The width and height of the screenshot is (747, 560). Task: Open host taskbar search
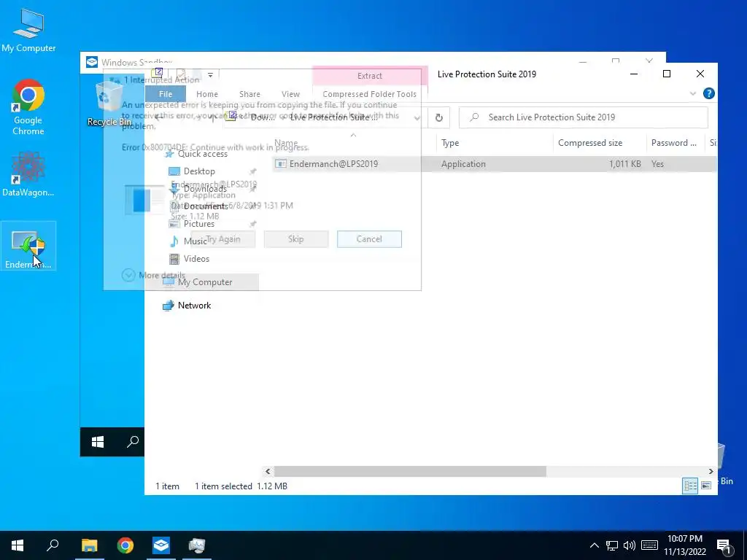[x=53, y=545]
